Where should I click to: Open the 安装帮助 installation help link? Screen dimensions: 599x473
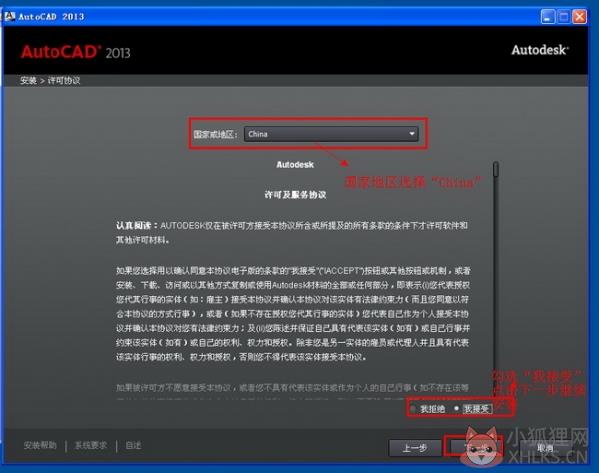click(x=40, y=445)
